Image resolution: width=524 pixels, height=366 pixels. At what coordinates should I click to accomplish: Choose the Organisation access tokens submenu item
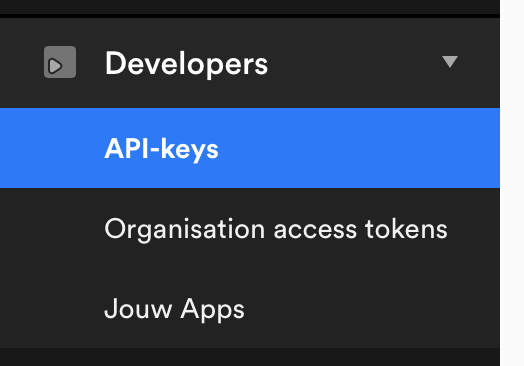tap(250, 229)
